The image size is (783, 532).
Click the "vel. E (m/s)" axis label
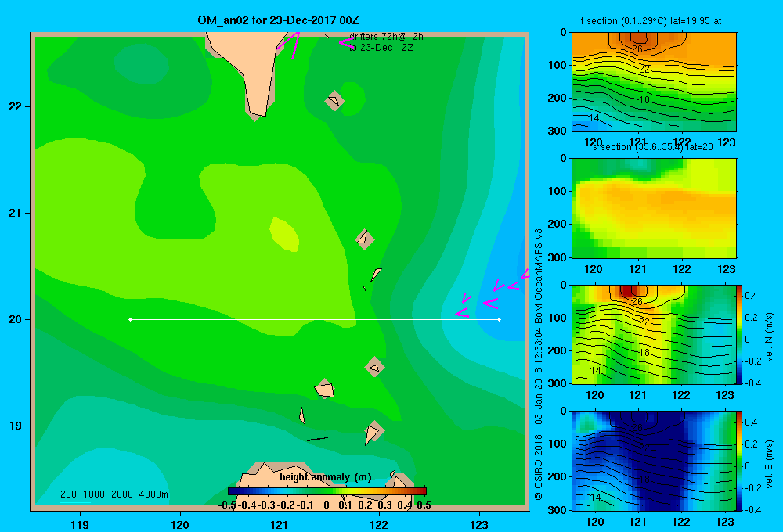770,464
